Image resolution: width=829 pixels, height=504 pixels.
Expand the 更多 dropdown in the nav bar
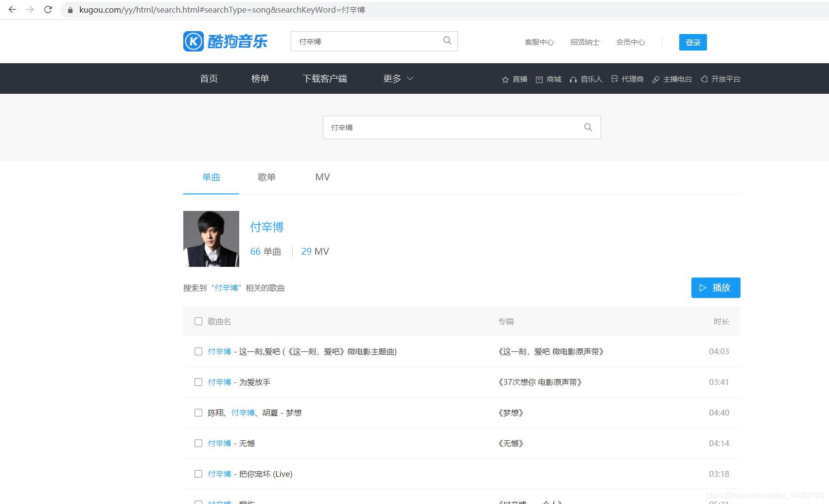[x=398, y=79]
